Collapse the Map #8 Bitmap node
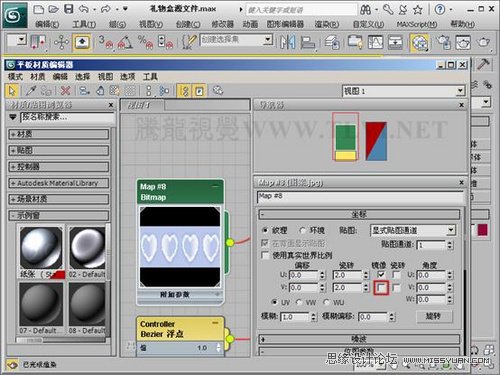500x375 pixels. tap(216, 186)
